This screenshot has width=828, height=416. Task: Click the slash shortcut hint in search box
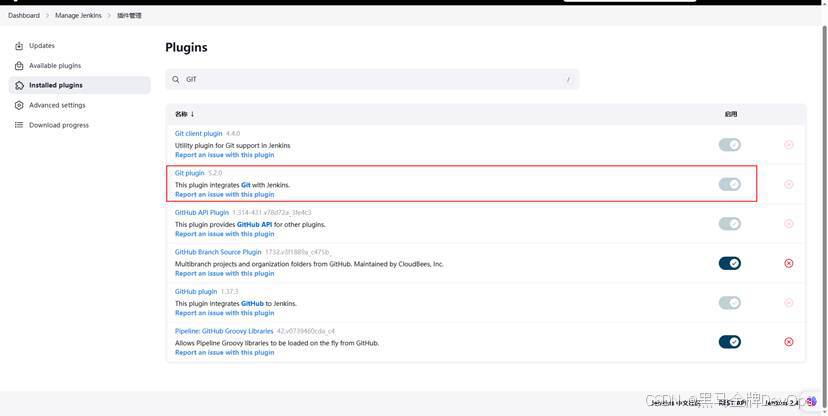coord(568,80)
